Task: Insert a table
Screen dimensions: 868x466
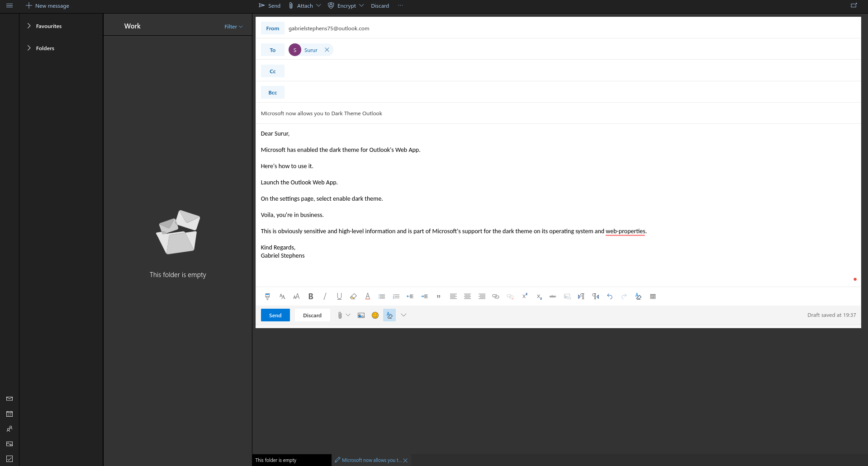Action: tap(653, 297)
